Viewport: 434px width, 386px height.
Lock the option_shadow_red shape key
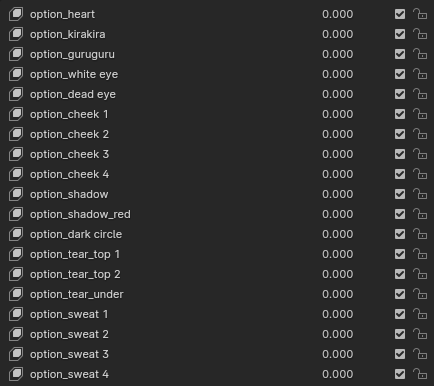pyautogui.click(x=420, y=214)
